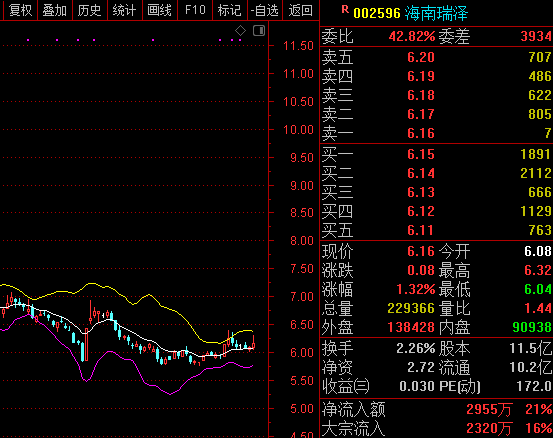Open the 复权 menu
Viewport: 553px width, 438px height.
(20, 10)
